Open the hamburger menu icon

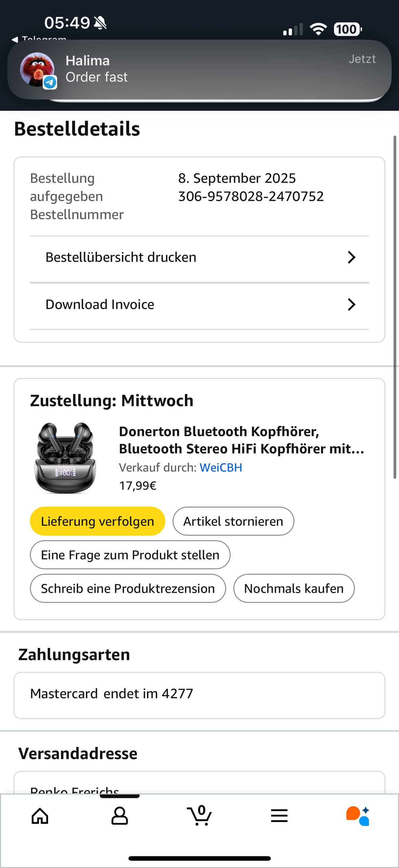279,816
